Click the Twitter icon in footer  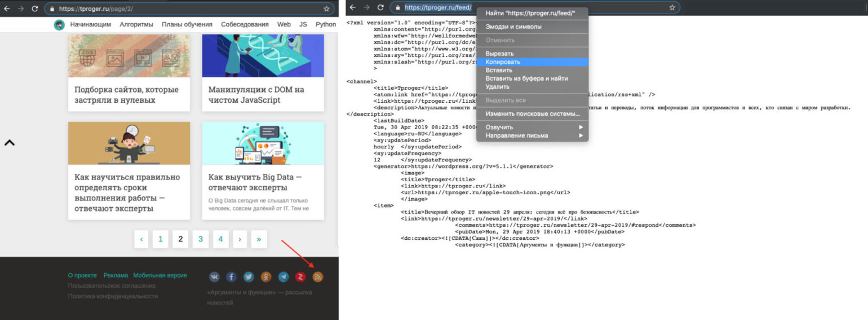(x=249, y=277)
